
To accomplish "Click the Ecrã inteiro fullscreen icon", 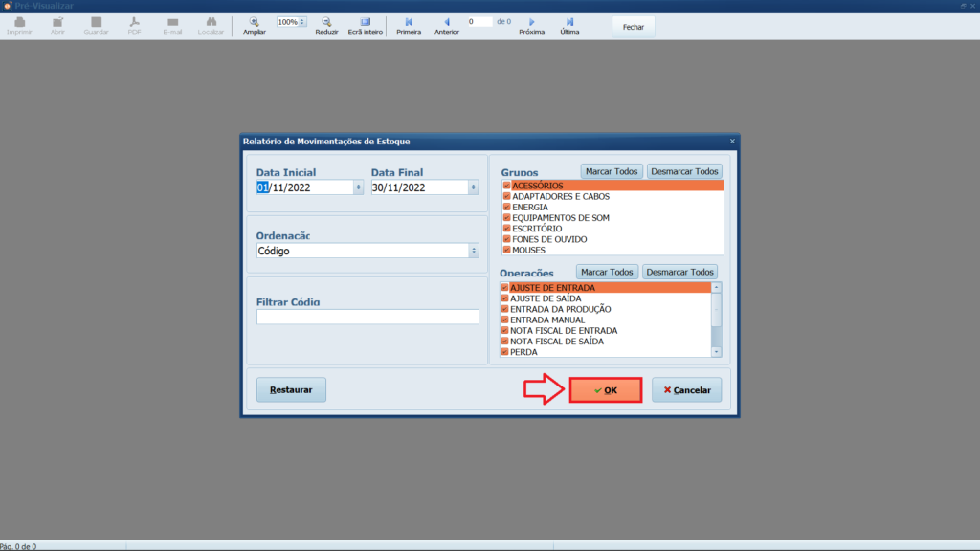I will (x=365, y=21).
